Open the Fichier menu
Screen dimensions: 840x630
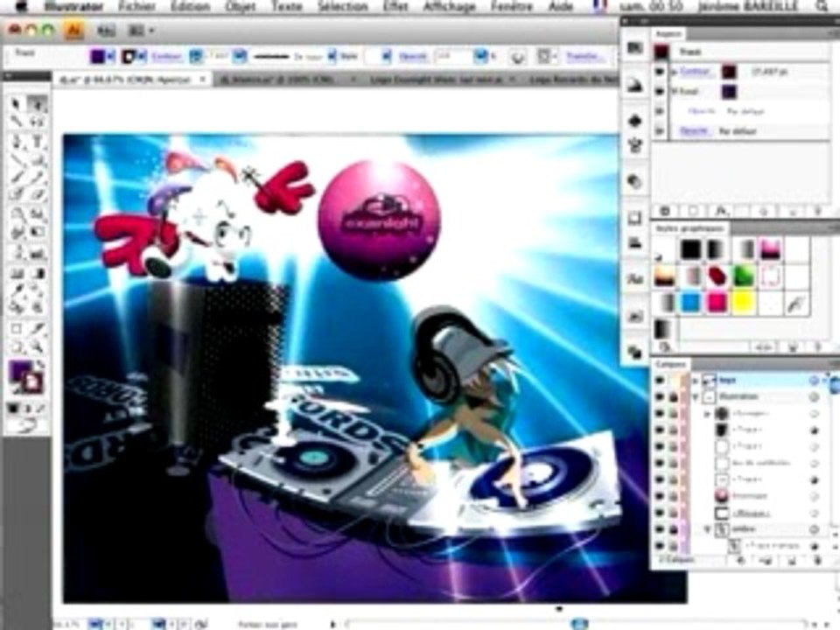click(x=136, y=6)
